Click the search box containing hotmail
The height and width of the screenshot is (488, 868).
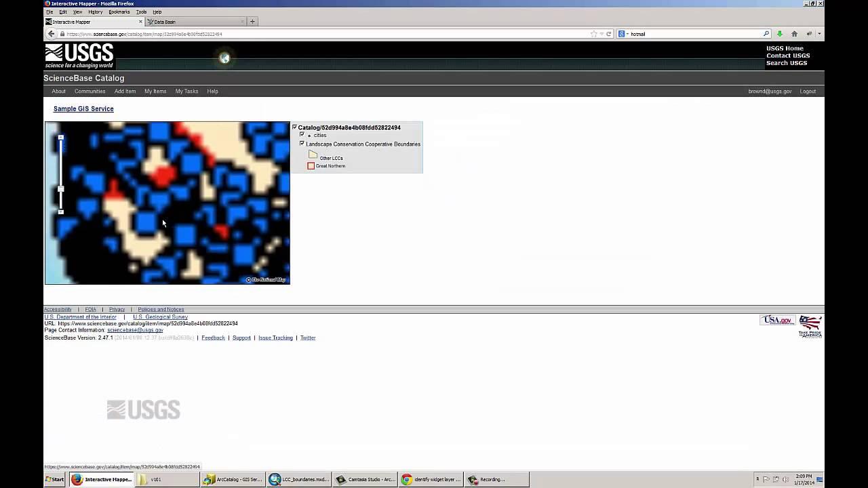(695, 34)
